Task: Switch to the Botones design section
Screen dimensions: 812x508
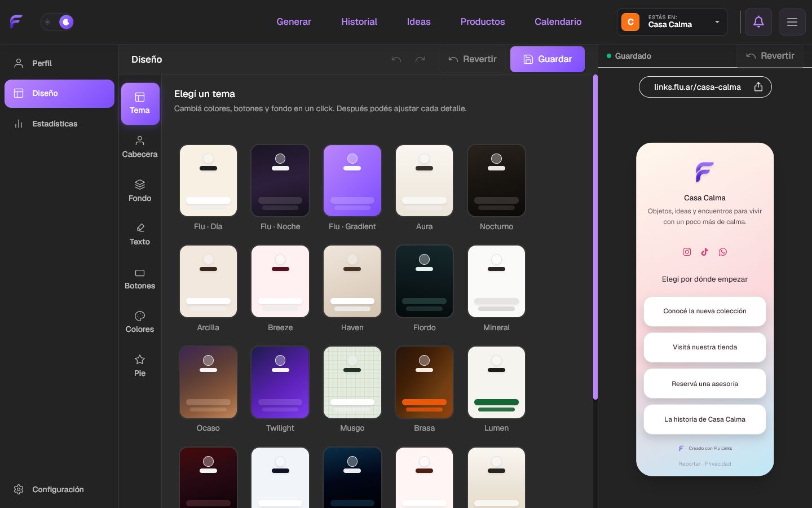Action: 140,279
